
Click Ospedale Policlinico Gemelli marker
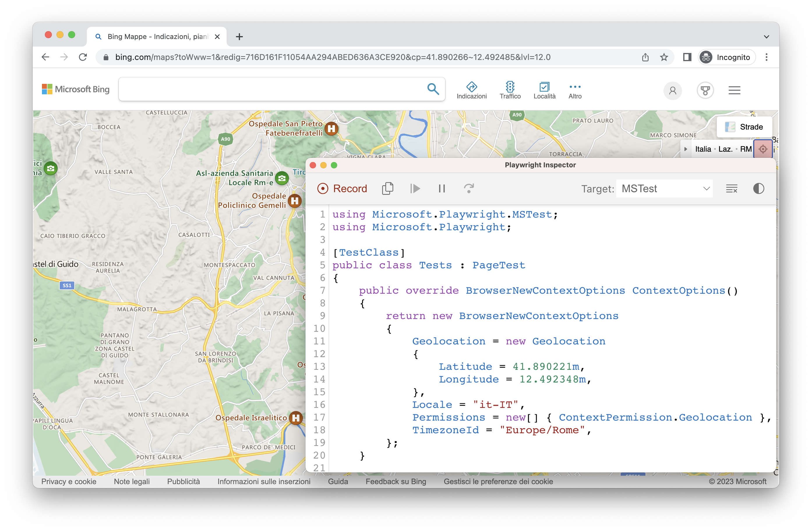(295, 201)
